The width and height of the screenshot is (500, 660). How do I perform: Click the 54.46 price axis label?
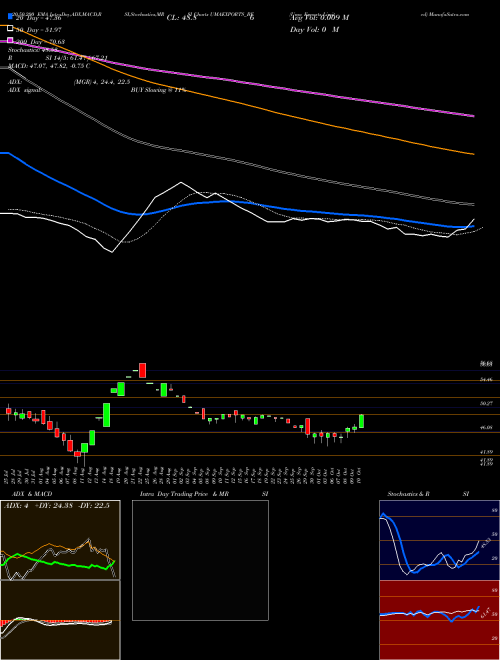click(487, 380)
